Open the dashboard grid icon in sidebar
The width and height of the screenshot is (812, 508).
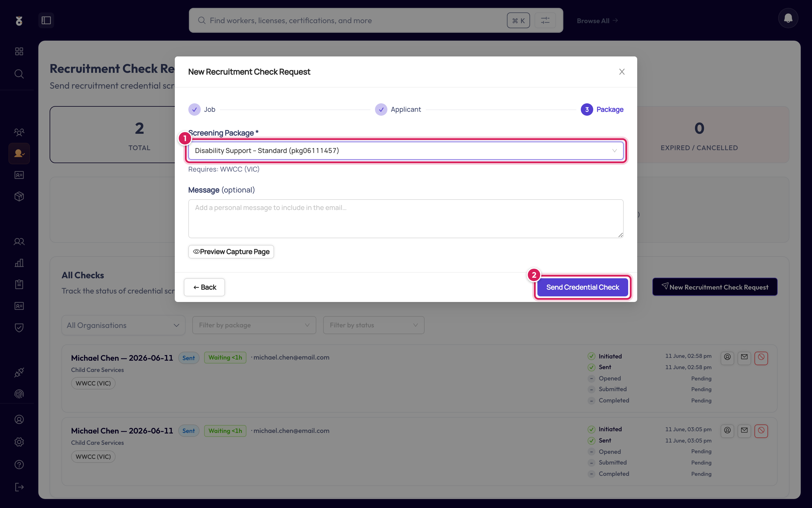19,51
